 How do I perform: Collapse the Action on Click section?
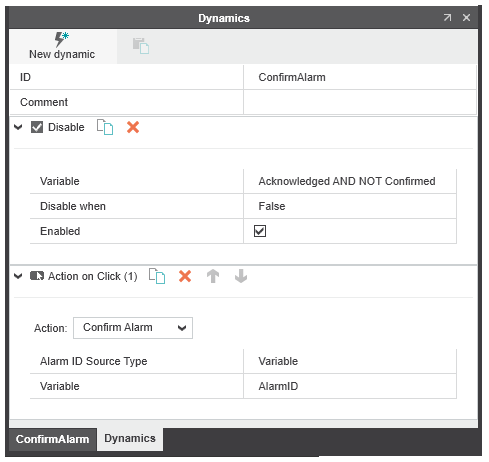point(18,276)
